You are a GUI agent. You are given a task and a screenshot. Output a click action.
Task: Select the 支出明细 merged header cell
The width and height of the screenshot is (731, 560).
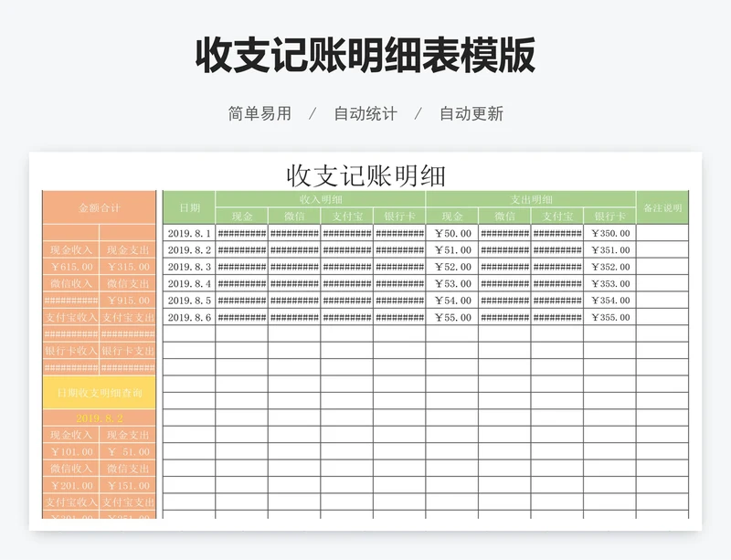(x=531, y=199)
